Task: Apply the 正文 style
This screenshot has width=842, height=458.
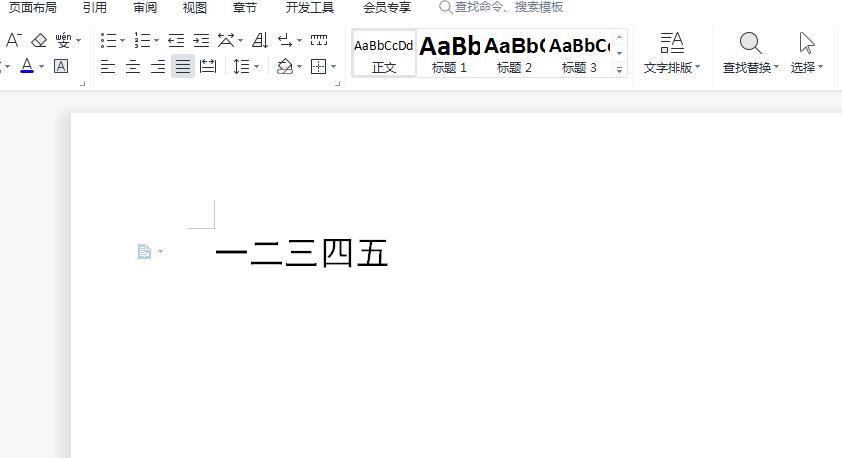Action: (x=384, y=54)
